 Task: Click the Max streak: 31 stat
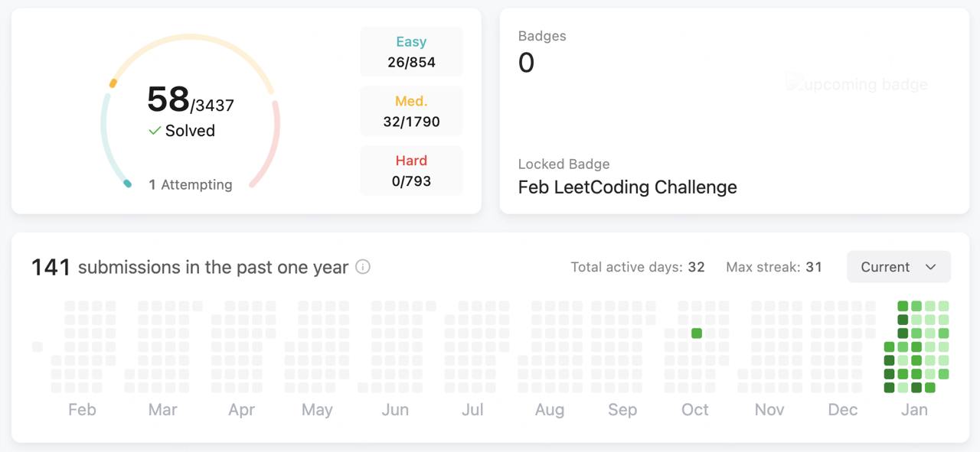click(773, 267)
